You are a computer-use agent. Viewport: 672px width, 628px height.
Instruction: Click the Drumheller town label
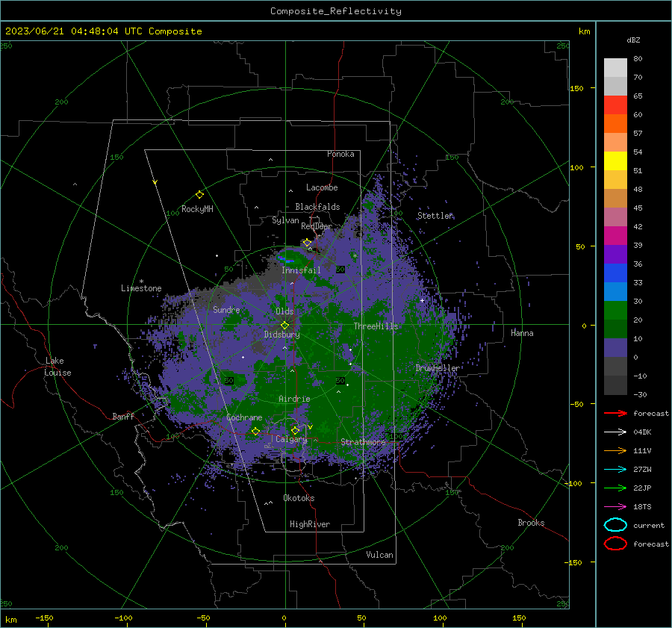438,368
